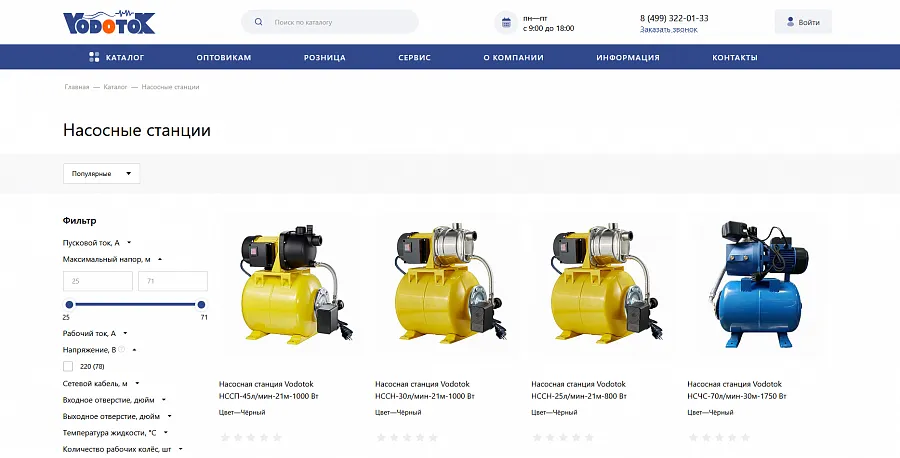The height and width of the screenshot is (458, 900).
Task: Rate НССН-30л/мин fifth star
Action: tap(433, 437)
